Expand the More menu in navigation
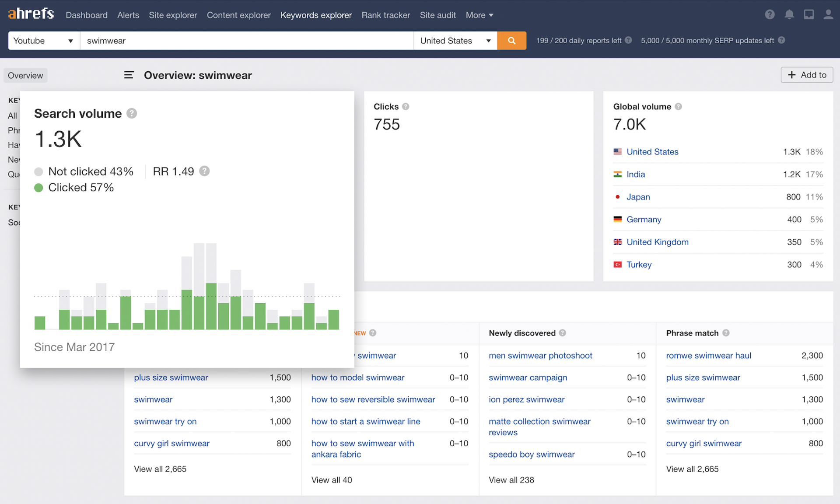The image size is (840, 504). [x=479, y=15]
